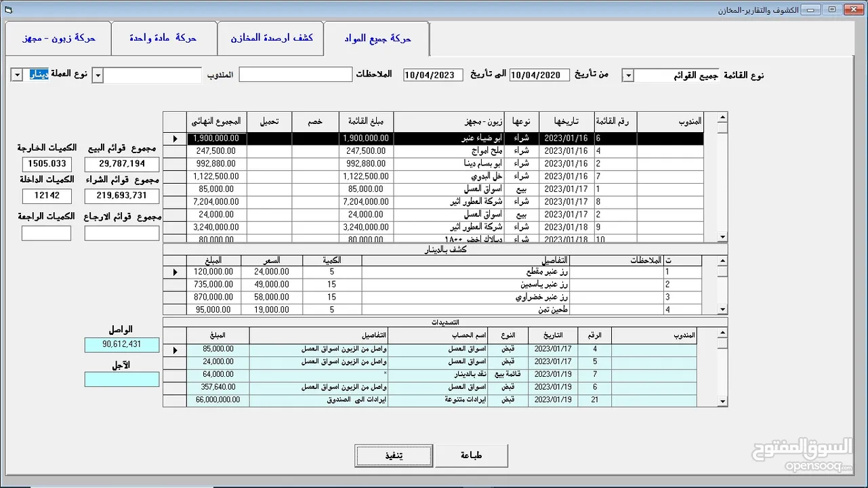Select حركة جميع المواد tab
Image resolution: width=868 pixels, height=488 pixels.
[377, 39]
